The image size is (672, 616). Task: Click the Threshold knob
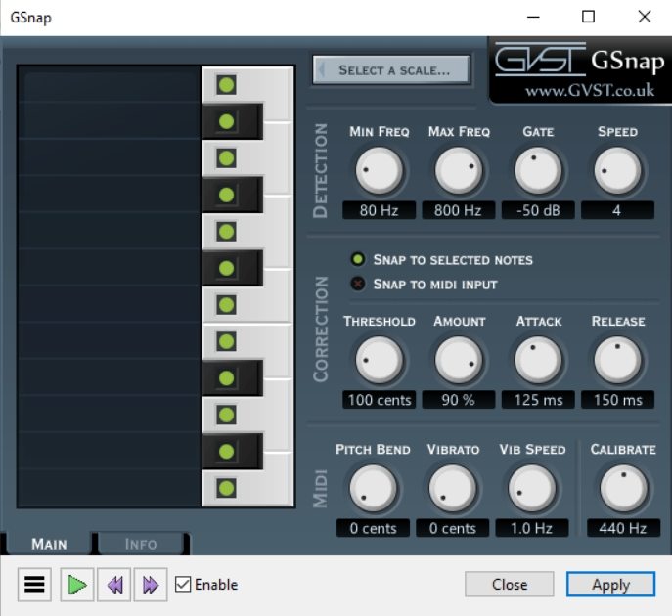[379, 360]
